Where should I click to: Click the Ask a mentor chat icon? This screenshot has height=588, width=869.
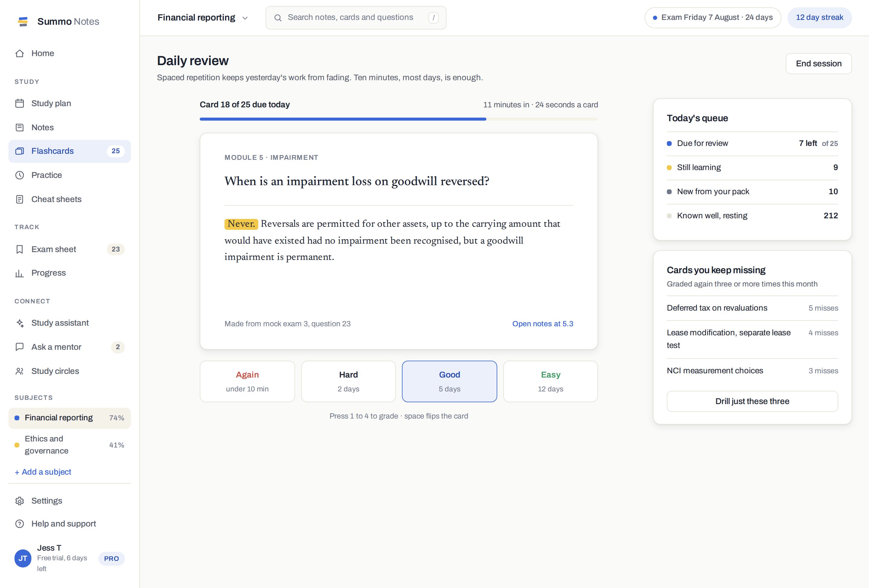[20, 347]
